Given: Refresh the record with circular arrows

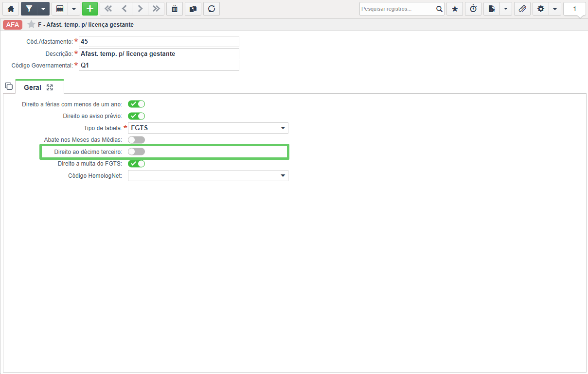Looking at the screenshot, I should click(212, 9).
